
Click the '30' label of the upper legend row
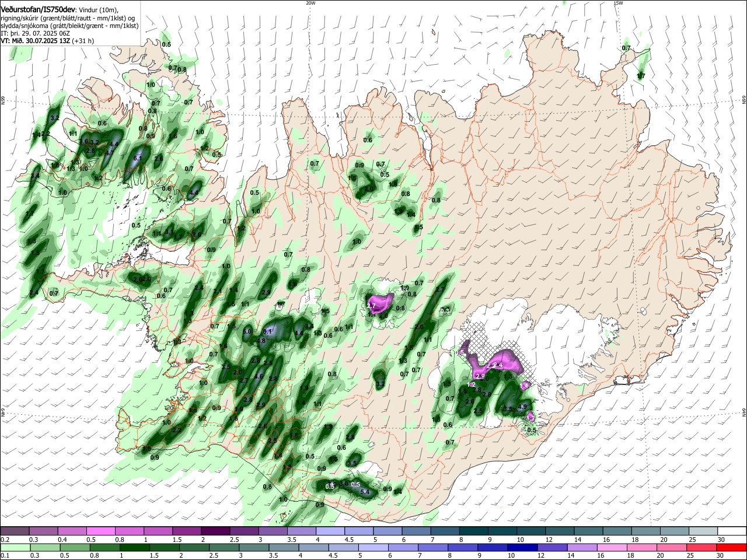pyautogui.click(x=721, y=540)
